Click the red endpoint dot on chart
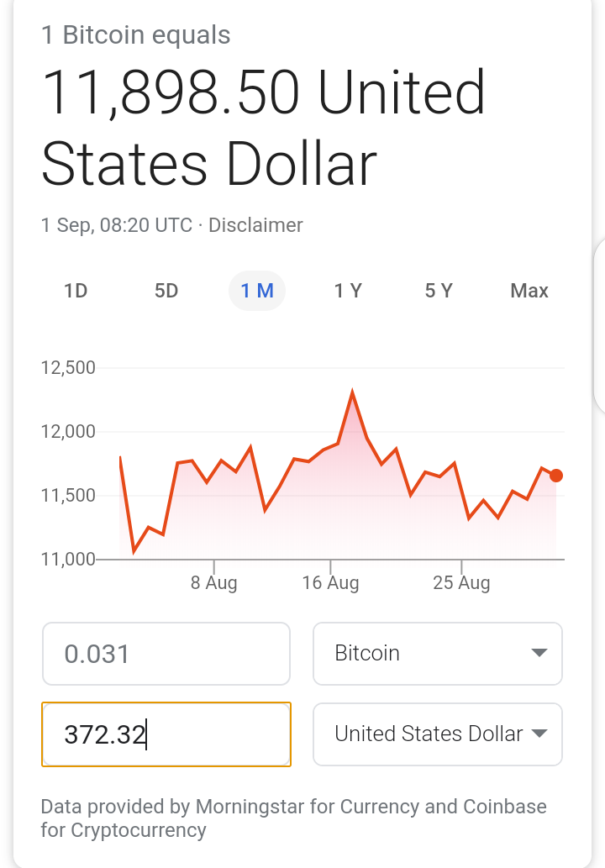The image size is (605, 868). pyautogui.click(x=556, y=476)
